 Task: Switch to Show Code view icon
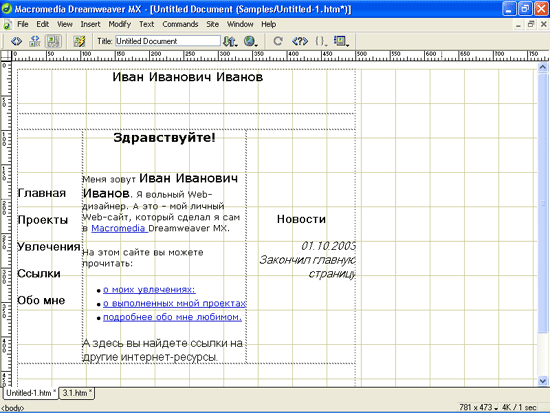[16, 41]
